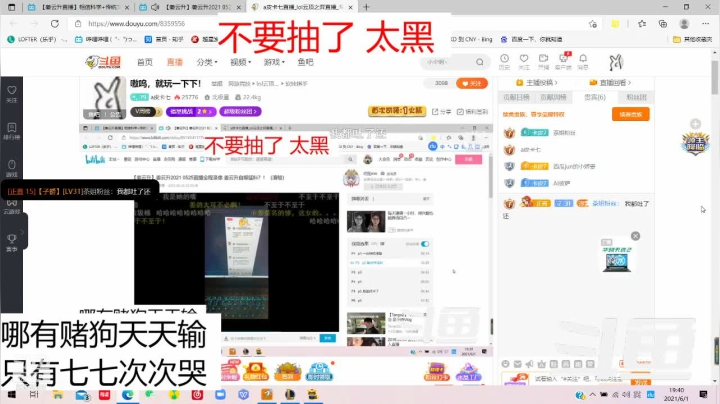The height and width of the screenshot is (404, 720).
Task: Expand the 视频 dropdown menu
Action: click(x=240, y=62)
